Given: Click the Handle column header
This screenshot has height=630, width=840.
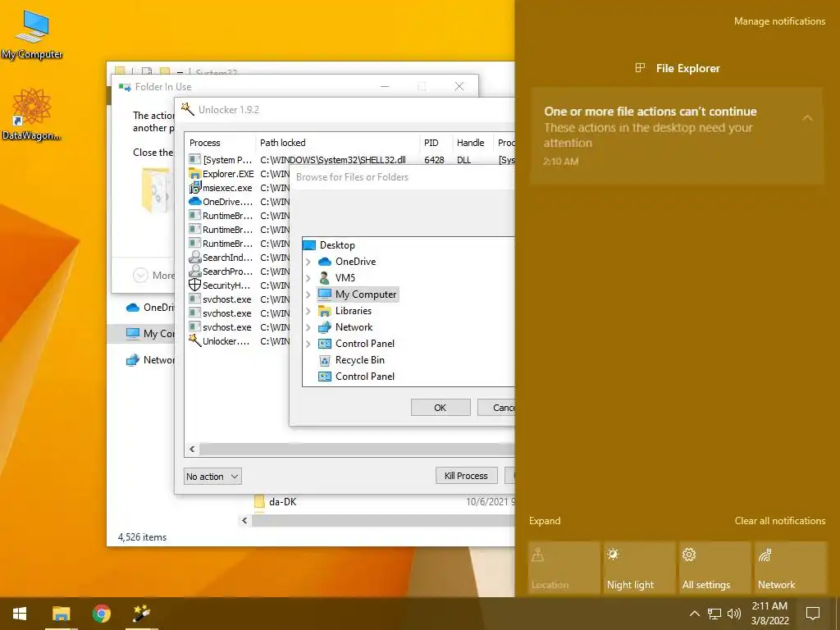Looking at the screenshot, I should coord(473,143).
